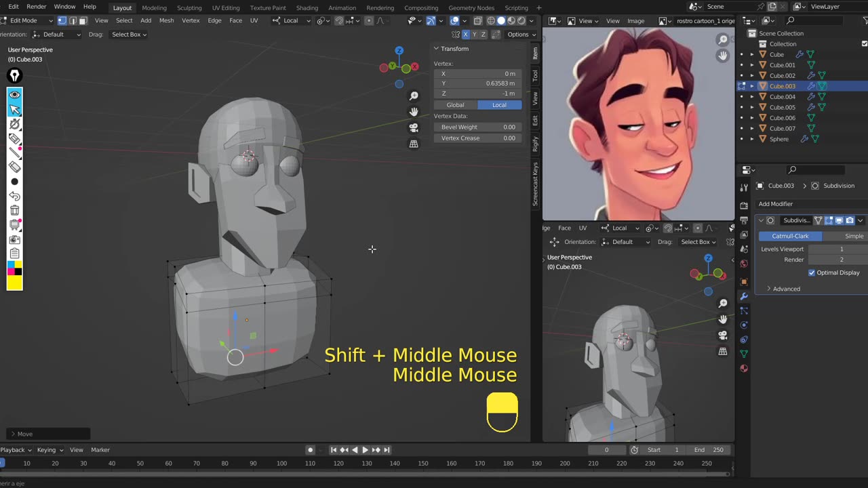The height and width of the screenshot is (488, 868).
Task: Toggle camera view gizmo in main viewport
Action: click(414, 127)
